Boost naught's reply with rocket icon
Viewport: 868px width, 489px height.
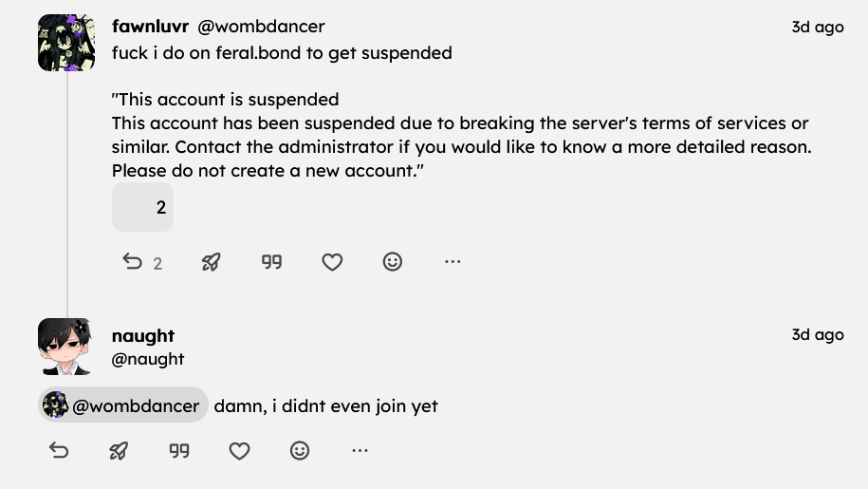[x=119, y=451]
